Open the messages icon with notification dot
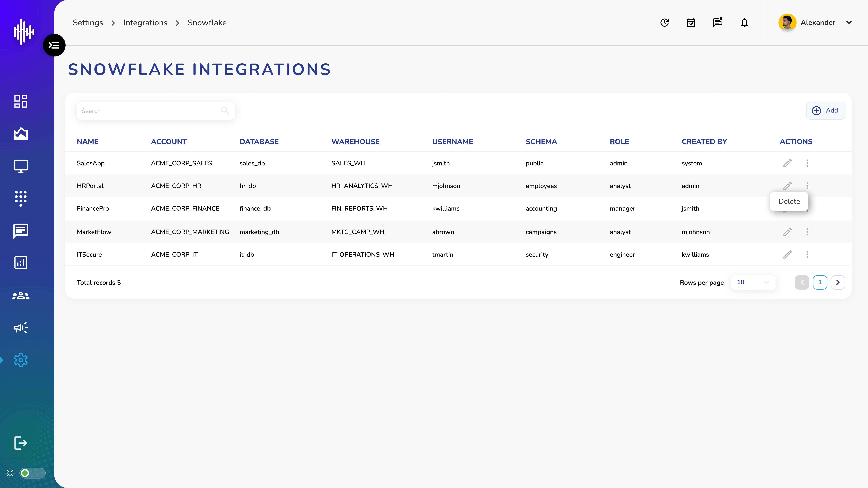 (718, 22)
